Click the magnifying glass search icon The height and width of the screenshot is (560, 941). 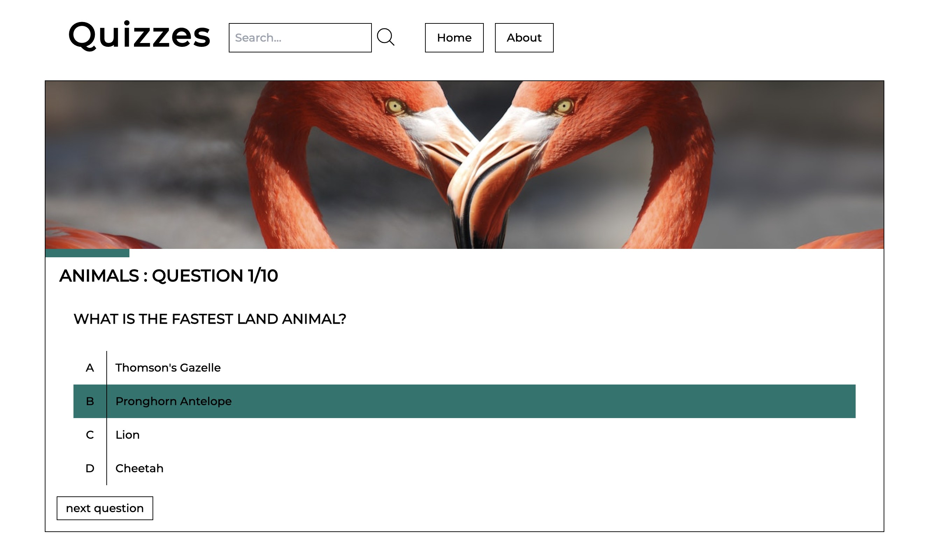coord(385,37)
